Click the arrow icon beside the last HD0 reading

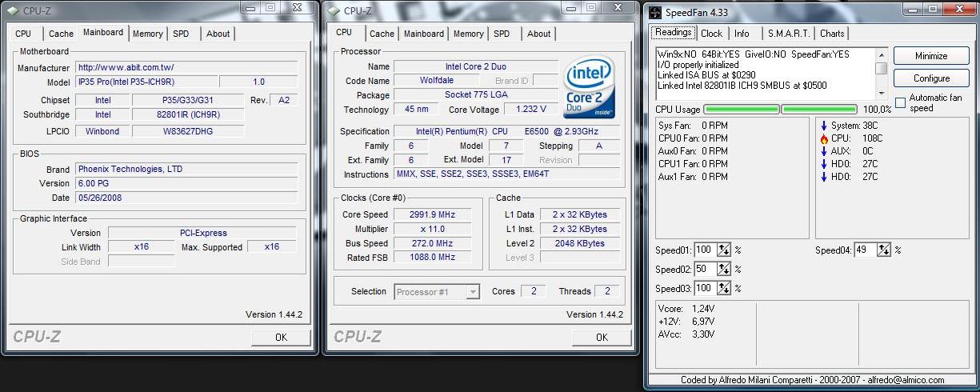(x=824, y=177)
